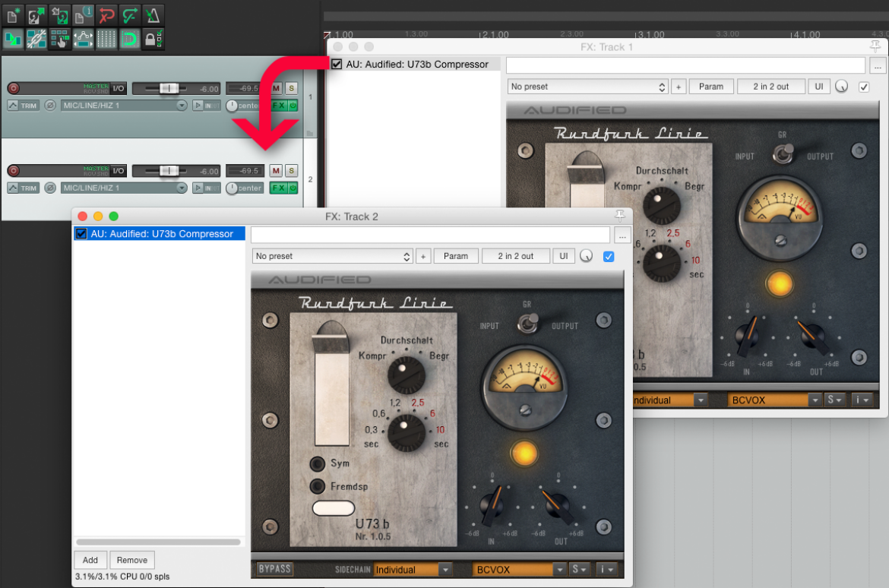Viewport: 889px width, 588px height.
Task: Open the No preset dropdown in FX: Track 1
Action: click(588, 87)
